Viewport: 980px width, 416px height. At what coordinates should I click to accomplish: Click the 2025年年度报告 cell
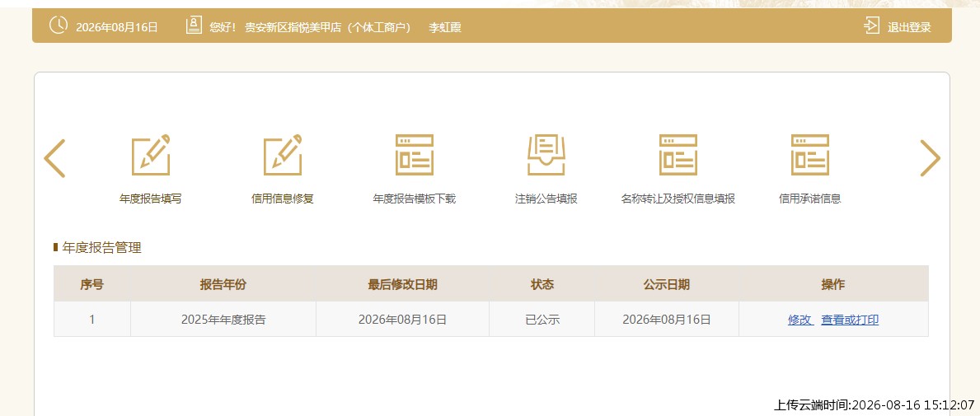point(223,319)
